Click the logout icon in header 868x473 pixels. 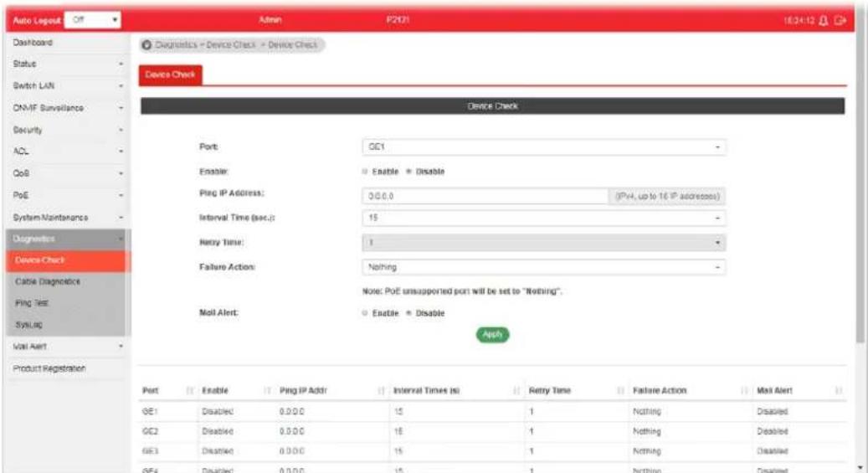840,20
